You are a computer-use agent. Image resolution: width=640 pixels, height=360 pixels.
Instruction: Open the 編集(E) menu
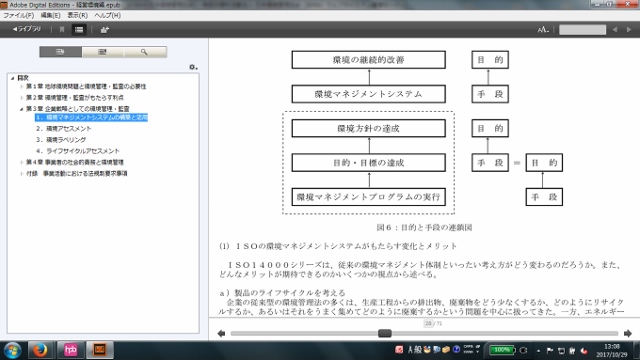pyautogui.click(x=50, y=16)
